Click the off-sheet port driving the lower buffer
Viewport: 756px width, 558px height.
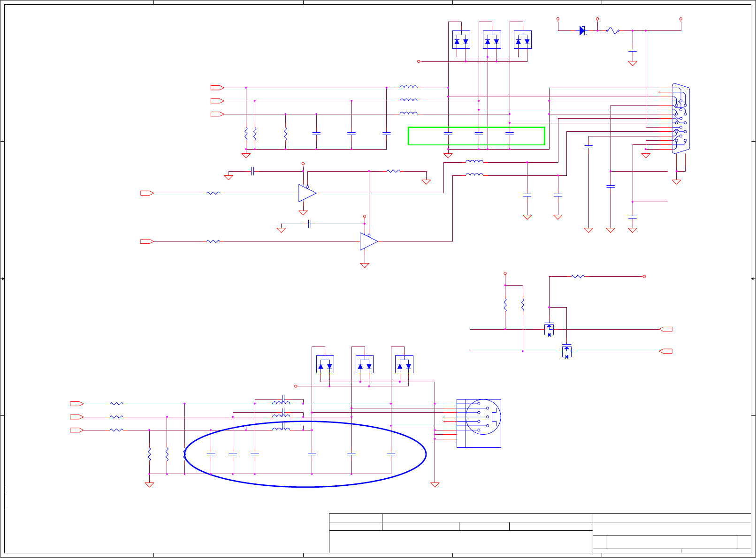coord(147,241)
